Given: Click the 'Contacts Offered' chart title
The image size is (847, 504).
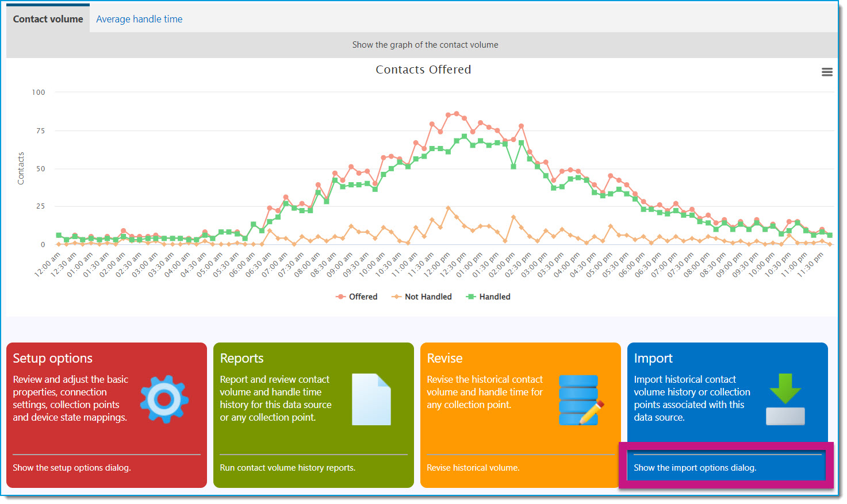Looking at the screenshot, I should coord(423,70).
